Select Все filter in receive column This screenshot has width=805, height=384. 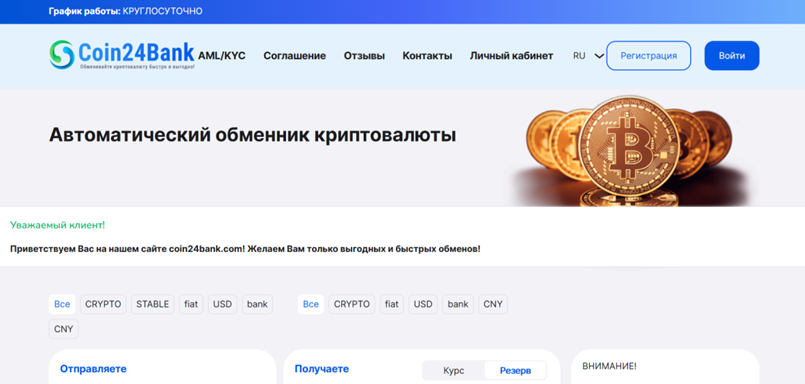click(311, 304)
